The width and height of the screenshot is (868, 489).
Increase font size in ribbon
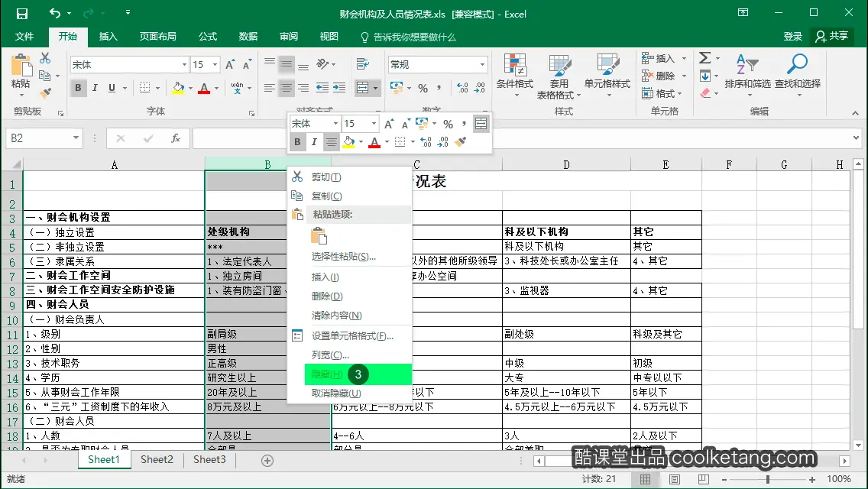(230, 65)
